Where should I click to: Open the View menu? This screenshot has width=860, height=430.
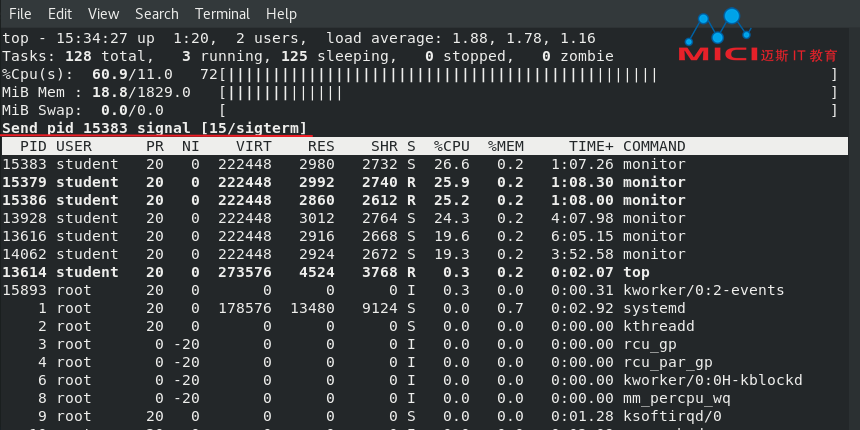click(104, 14)
